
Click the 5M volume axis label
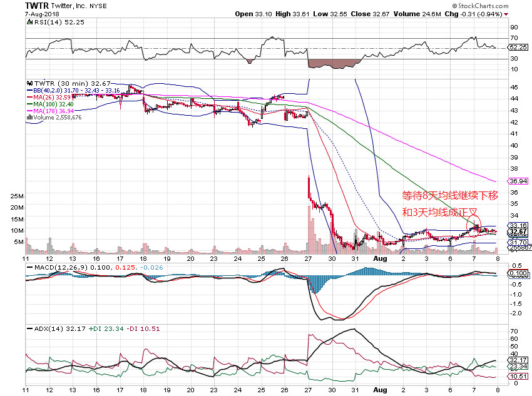[x=19, y=241]
